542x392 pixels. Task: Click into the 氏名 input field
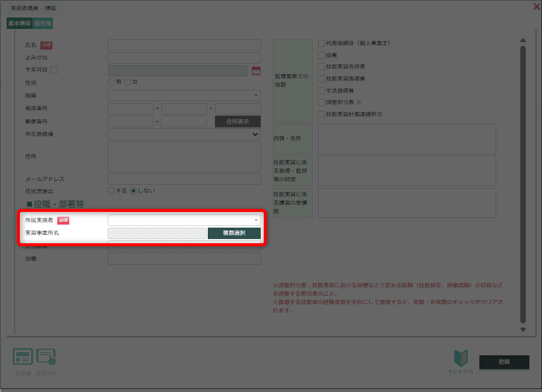click(x=184, y=45)
